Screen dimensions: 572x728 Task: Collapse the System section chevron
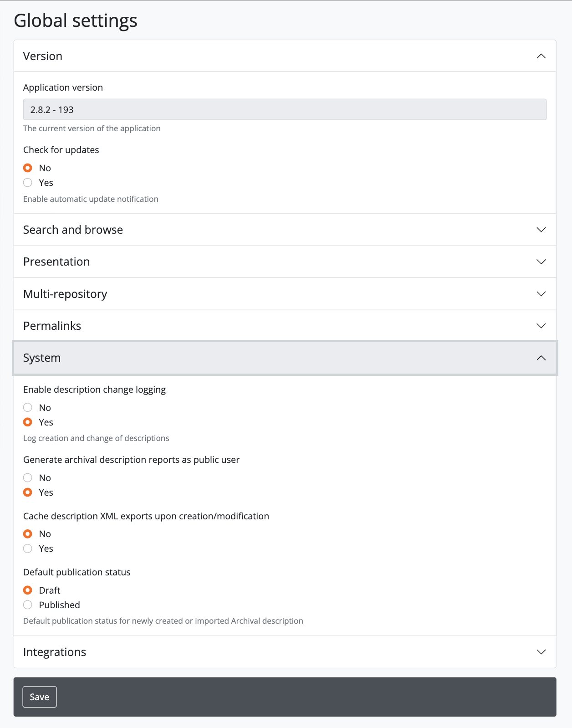pos(541,358)
